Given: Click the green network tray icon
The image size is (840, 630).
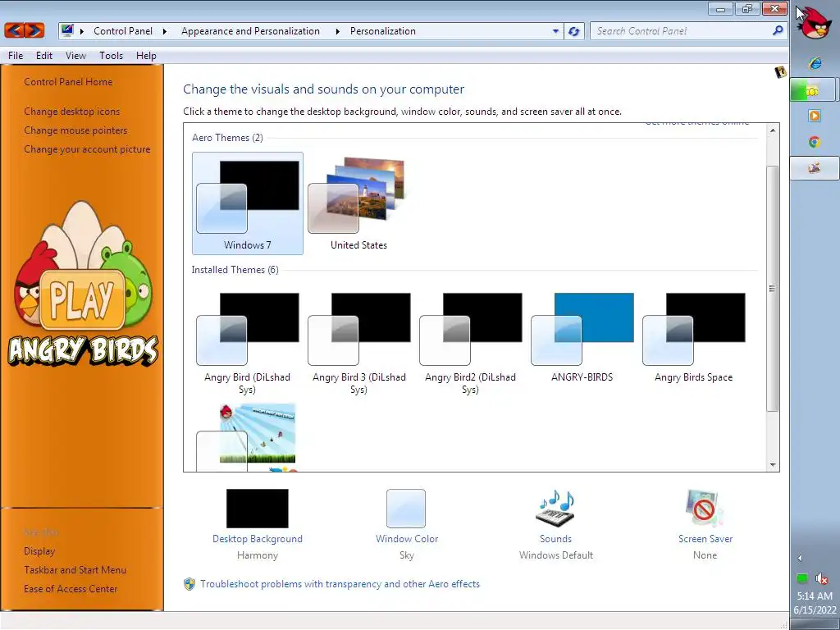Looking at the screenshot, I should tap(802, 578).
